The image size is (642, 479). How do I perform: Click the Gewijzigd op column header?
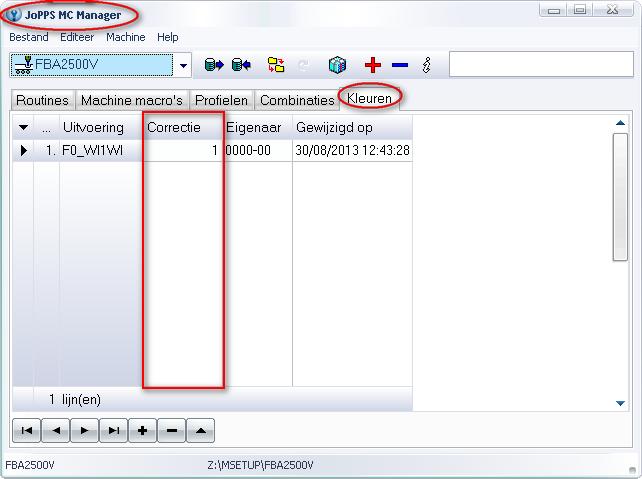tap(353, 127)
